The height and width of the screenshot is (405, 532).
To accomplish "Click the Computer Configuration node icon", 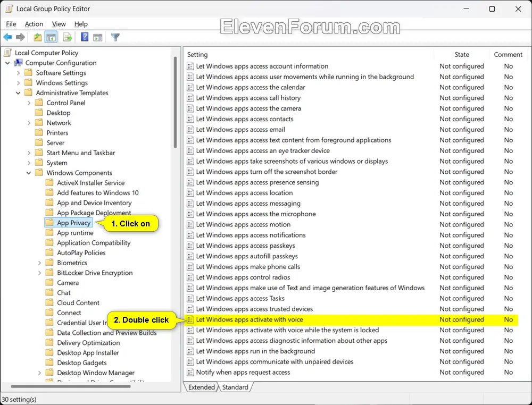I will point(18,63).
